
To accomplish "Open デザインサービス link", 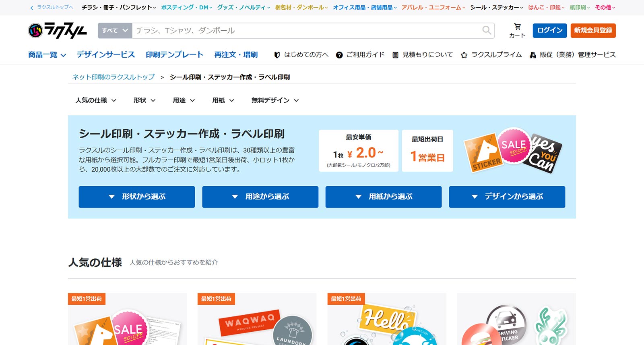I will 106,54.
